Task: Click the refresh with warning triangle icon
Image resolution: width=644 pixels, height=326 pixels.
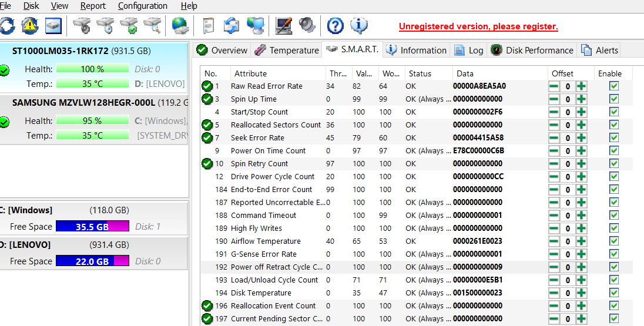Action: [x=30, y=26]
